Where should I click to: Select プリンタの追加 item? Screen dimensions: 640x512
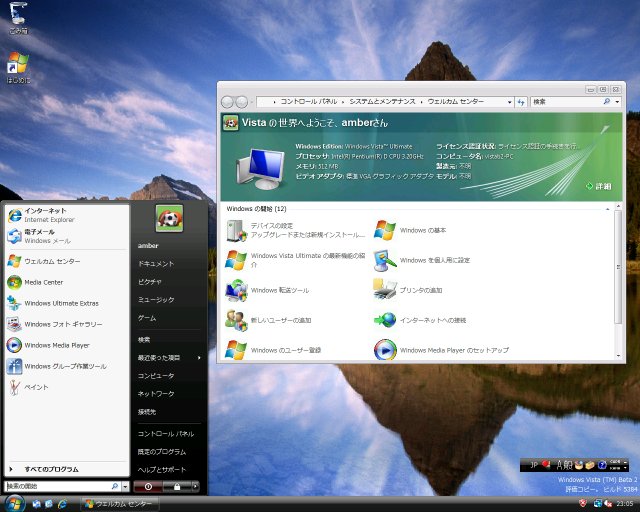click(408, 290)
